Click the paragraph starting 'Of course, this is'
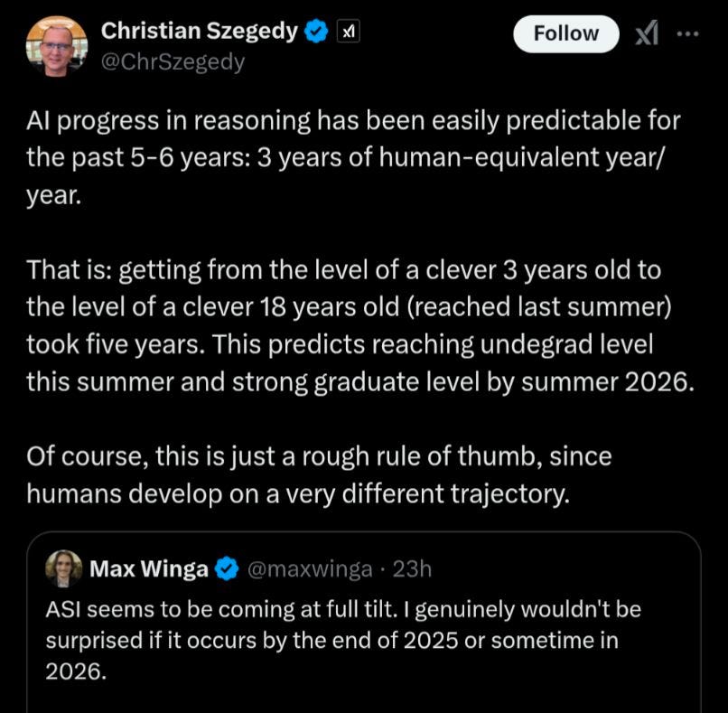 tap(319, 474)
